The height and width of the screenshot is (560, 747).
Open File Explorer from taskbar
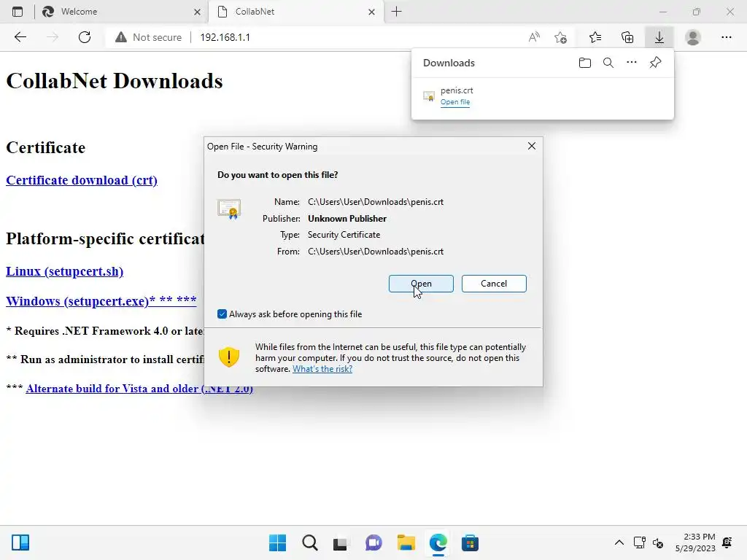pyautogui.click(x=406, y=542)
